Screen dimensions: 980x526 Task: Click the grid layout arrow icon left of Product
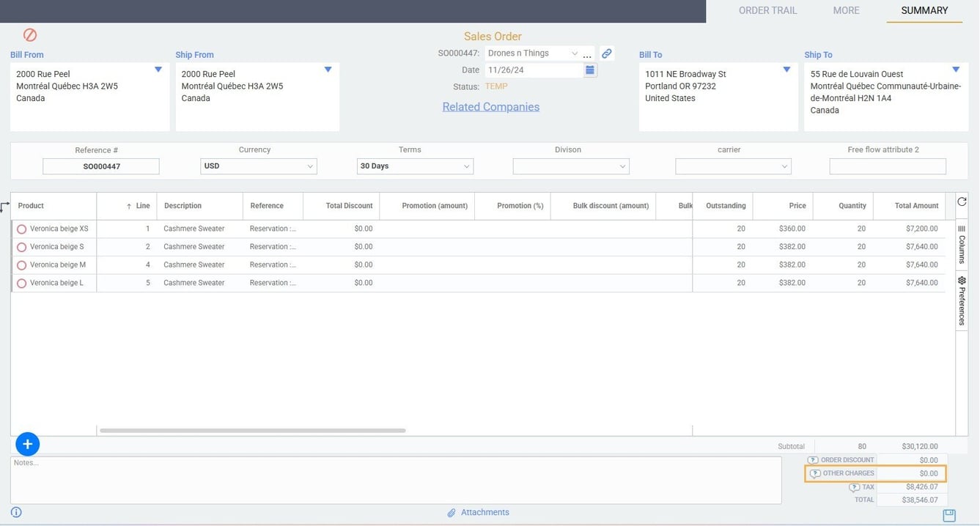click(x=5, y=207)
